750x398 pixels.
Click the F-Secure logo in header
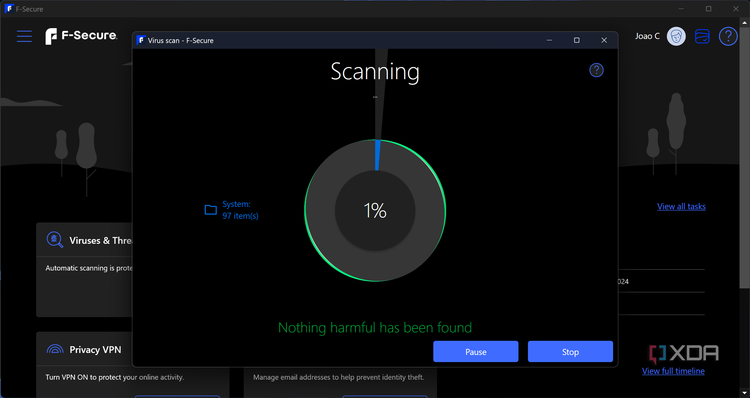(x=81, y=36)
